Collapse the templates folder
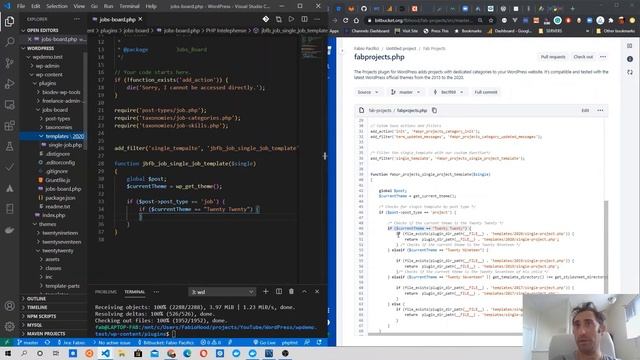The width and height of the screenshot is (640, 360). pos(53,136)
